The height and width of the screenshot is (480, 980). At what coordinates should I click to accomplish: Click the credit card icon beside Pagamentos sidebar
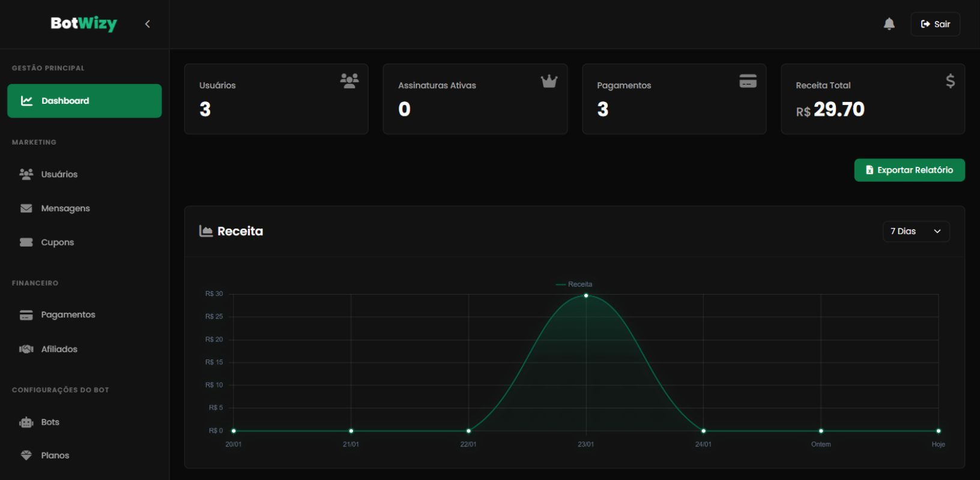(26, 315)
